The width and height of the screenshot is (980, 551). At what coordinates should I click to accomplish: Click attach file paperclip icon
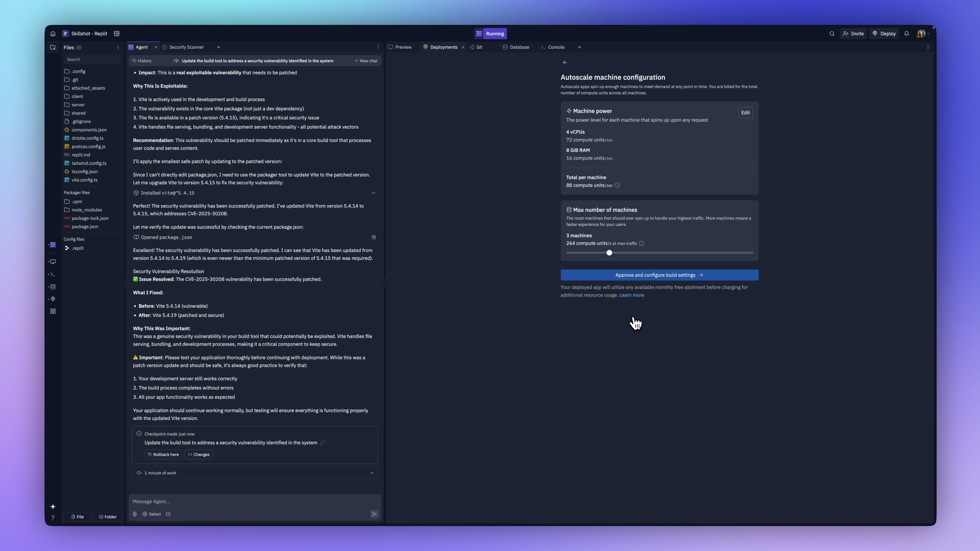[x=135, y=514]
